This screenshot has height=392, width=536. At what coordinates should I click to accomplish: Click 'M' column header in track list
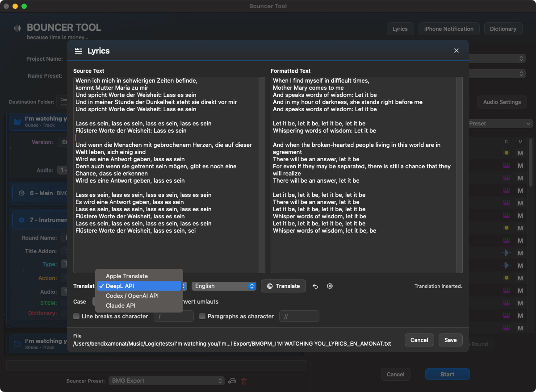(520, 142)
